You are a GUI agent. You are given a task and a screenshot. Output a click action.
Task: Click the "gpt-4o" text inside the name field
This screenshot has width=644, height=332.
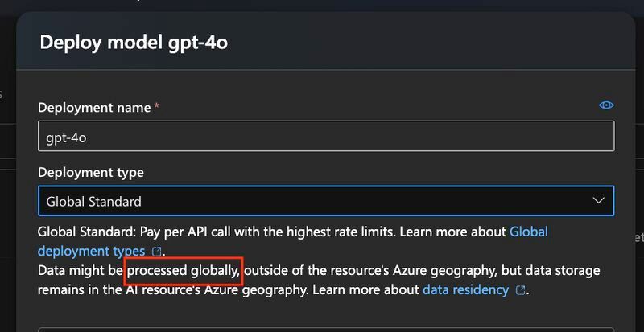(66, 137)
